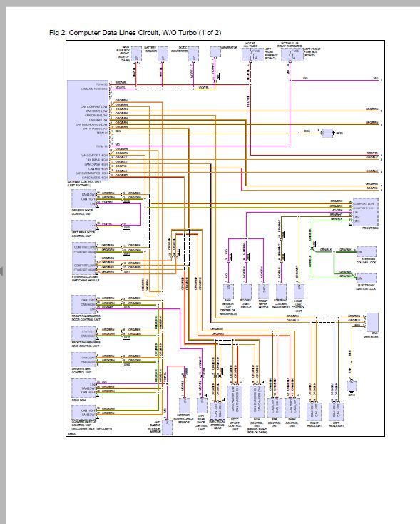Click the Gateway Control Unit block
Viewport: 420px width, 524px height.
click(88, 131)
